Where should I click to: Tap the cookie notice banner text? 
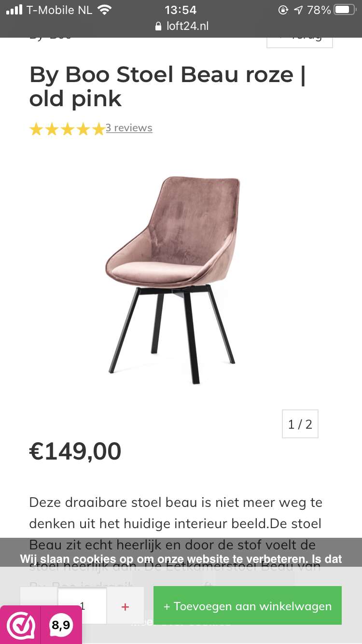[181, 559]
